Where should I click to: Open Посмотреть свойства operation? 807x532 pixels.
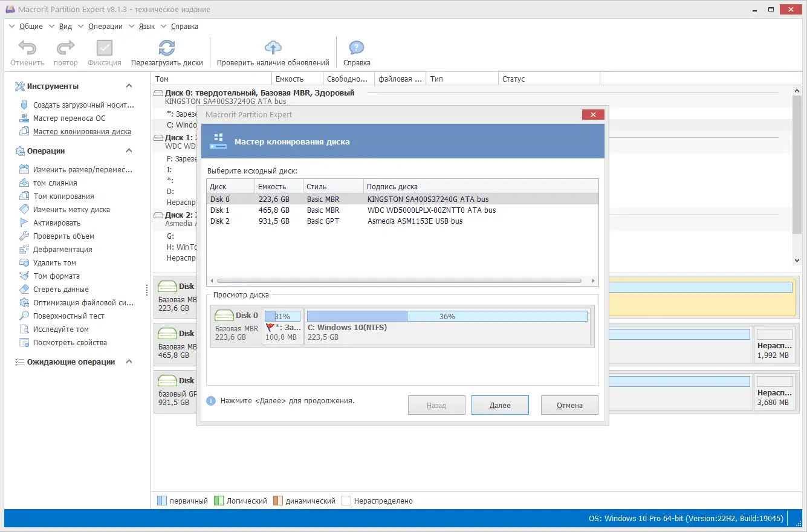coord(63,343)
